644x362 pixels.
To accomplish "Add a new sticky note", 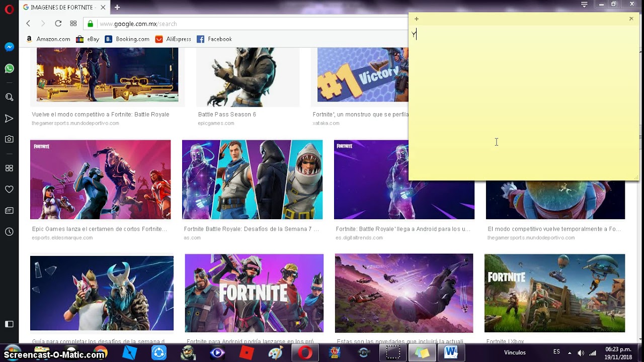I will coord(417,19).
